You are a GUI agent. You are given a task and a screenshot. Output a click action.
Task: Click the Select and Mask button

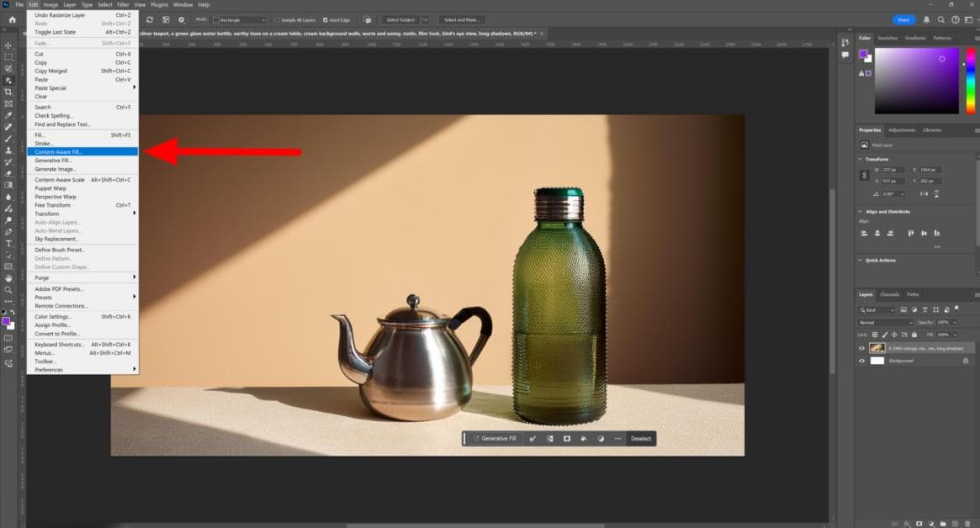pyautogui.click(x=461, y=20)
